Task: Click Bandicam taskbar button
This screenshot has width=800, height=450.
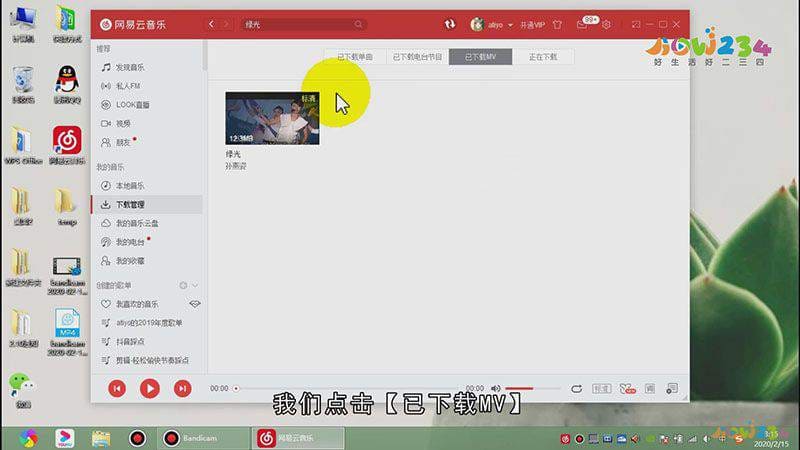Action: 204,438
